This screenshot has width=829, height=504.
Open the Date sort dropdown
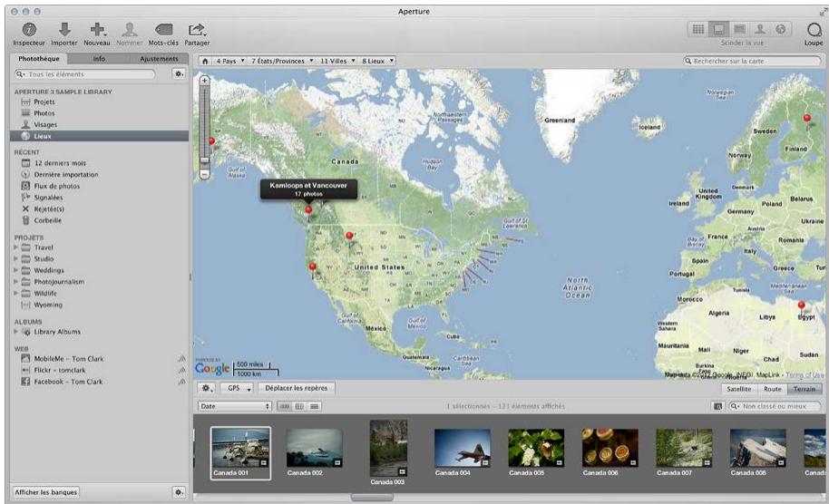[x=235, y=406]
